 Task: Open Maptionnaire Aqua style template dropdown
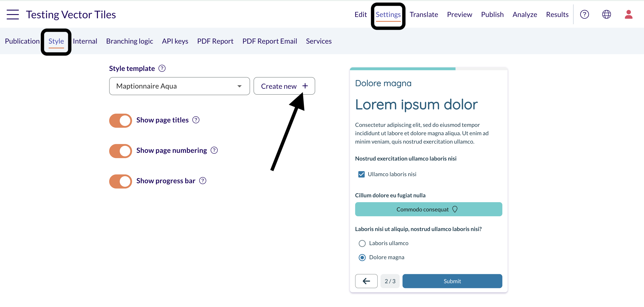pyautogui.click(x=180, y=86)
